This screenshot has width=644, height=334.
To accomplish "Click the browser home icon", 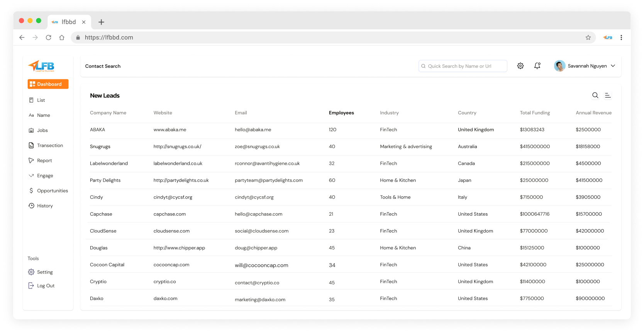I will pyautogui.click(x=62, y=37).
